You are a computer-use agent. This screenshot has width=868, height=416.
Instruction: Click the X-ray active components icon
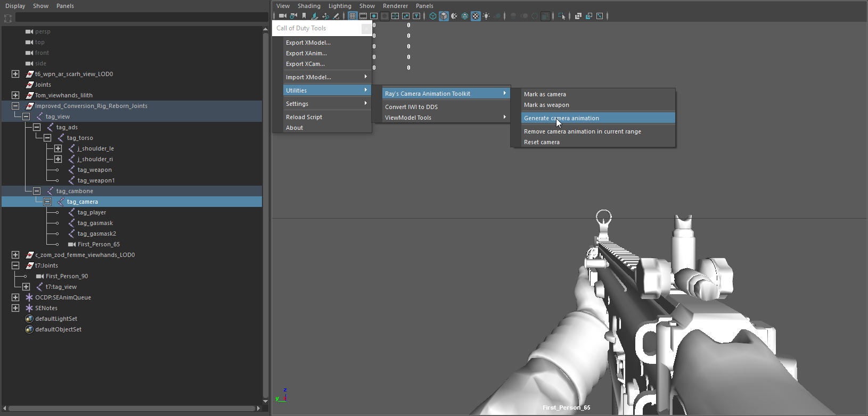point(589,16)
